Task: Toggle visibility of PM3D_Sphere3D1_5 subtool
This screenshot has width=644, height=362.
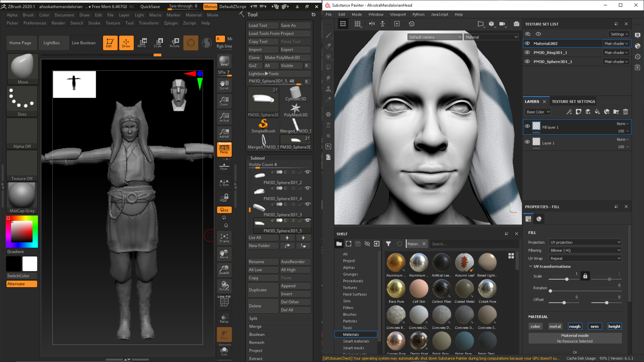Action: point(308,220)
